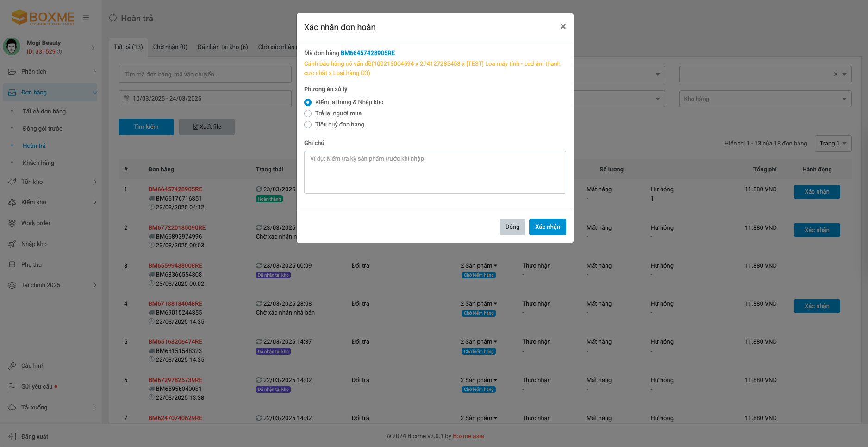Screen dimensions: 868x447
Task: Click the Tồn kho tag icon
Action: (12, 182)
